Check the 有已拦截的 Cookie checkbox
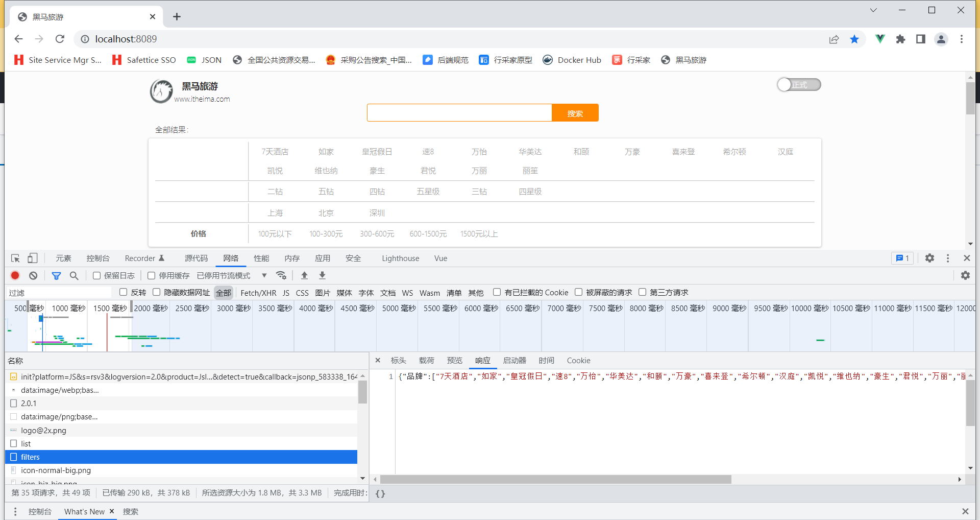This screenshot has height=520, width=980. pos(497,292)
